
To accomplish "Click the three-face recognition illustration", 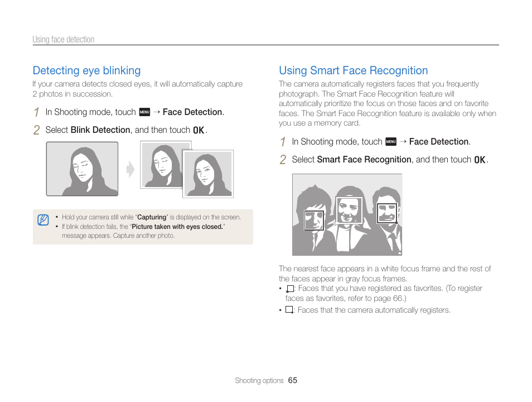I will pos(347,214).
